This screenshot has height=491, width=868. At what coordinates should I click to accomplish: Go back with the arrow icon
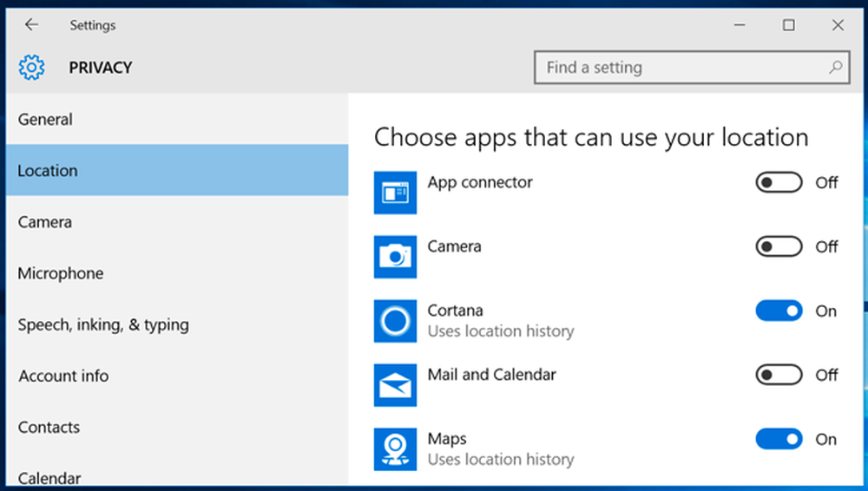click(x=31, y=24)
